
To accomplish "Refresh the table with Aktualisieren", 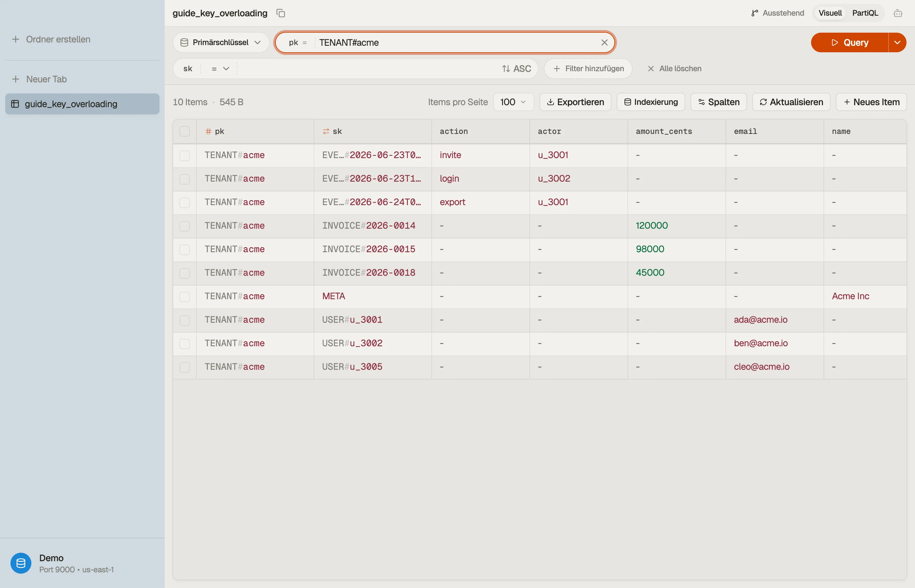I will coord(791,102).
